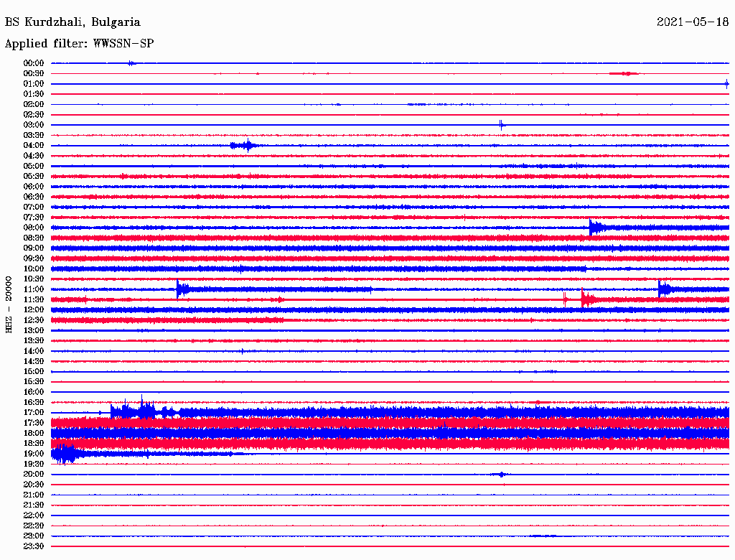Select the 16:30 time label

click(x=34, y=403)
